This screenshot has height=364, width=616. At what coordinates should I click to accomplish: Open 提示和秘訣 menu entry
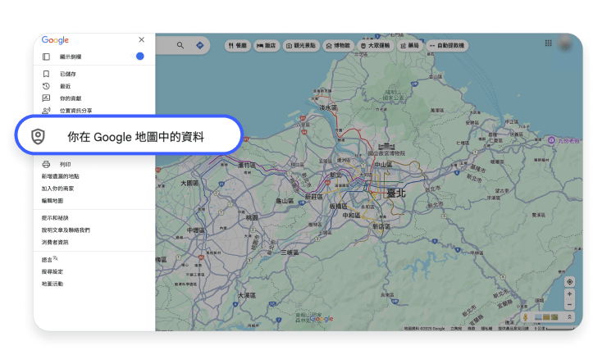(x=55, y=218)
